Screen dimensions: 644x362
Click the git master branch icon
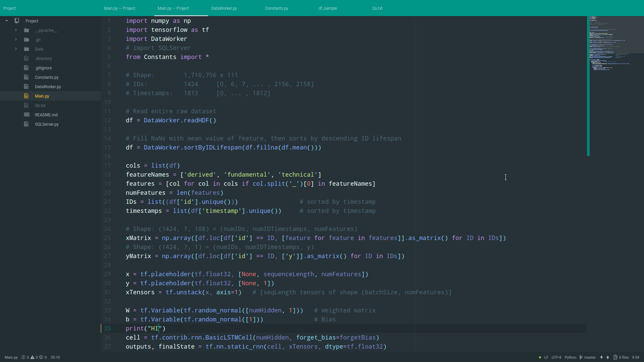tap(581, 357)
